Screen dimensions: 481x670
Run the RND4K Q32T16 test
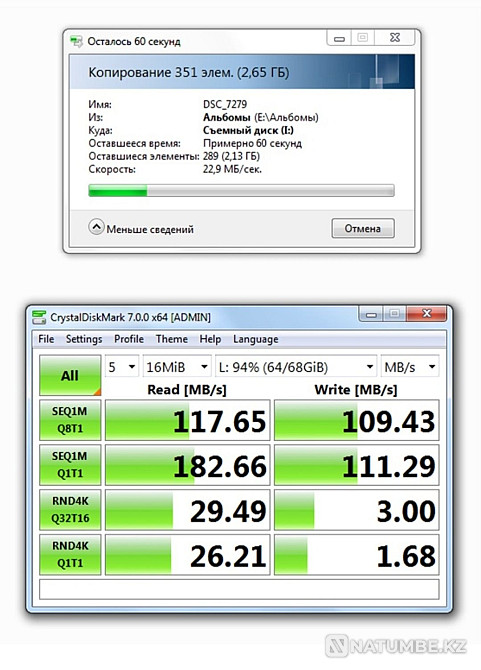(70, 510)
